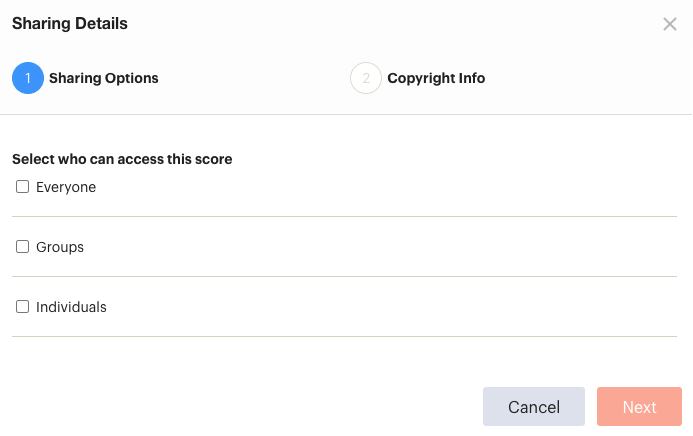Viewport: 693px width, 436px height.
Task: Click the step 2 circle icon
Action: (366, 78)
